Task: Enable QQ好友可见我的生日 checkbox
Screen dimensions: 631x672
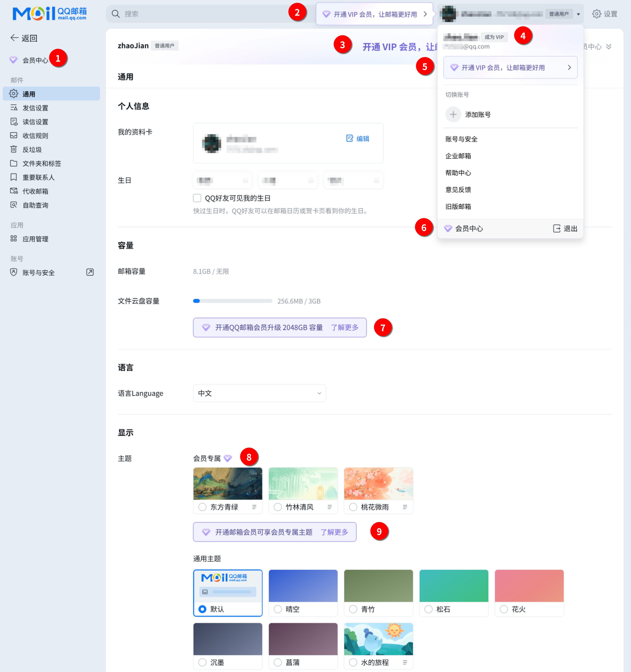Action: tap(197, 198)
